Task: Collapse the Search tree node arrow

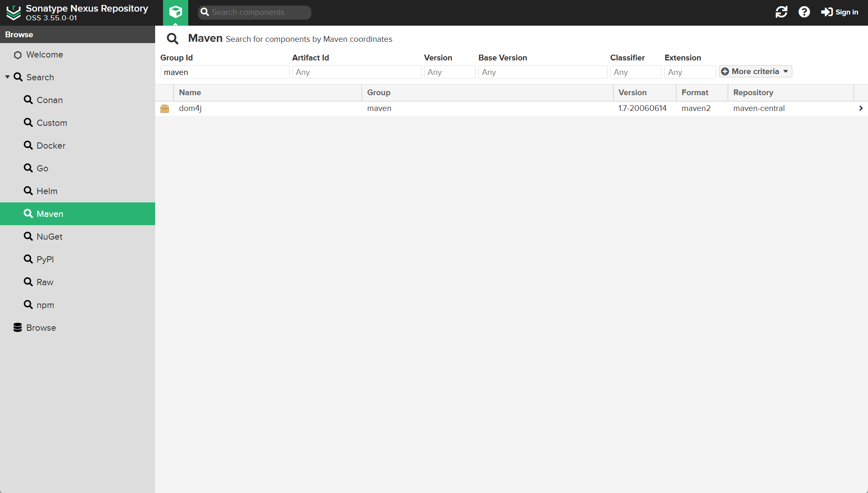Action: point(7,77)
